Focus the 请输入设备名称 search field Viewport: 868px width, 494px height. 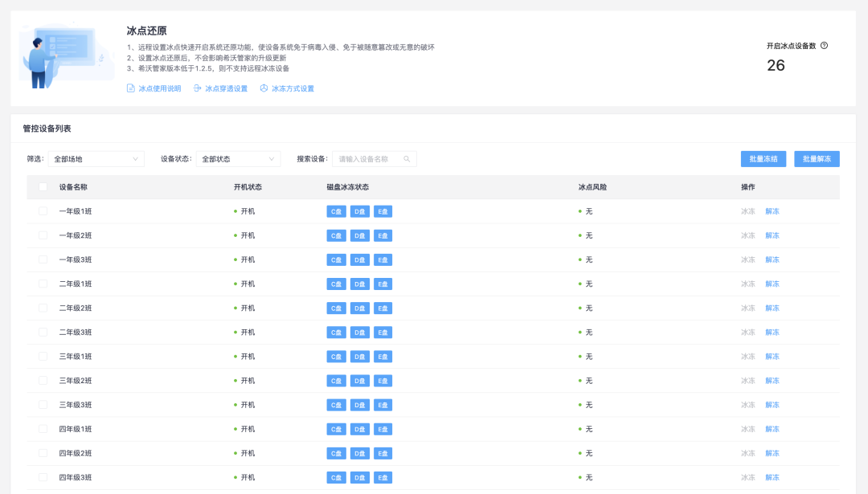point(375,159)
